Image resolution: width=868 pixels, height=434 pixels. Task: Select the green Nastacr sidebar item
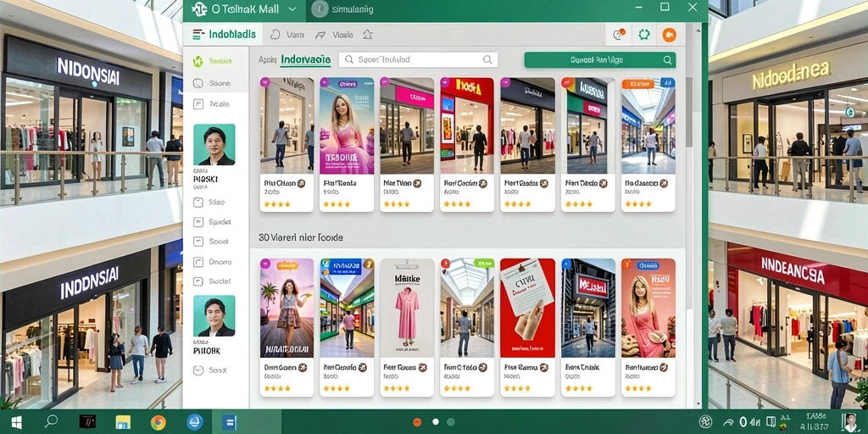213,61
